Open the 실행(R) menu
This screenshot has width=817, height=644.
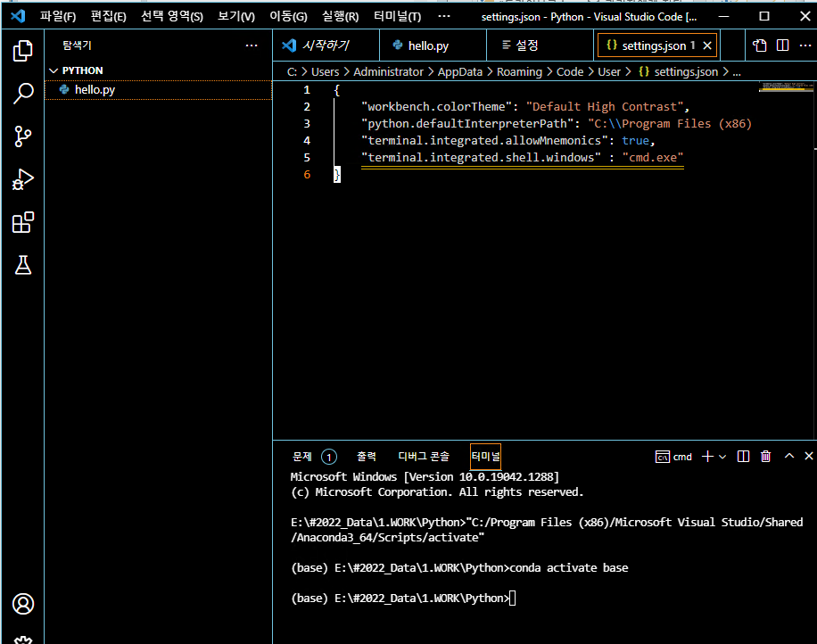(340, 17)
